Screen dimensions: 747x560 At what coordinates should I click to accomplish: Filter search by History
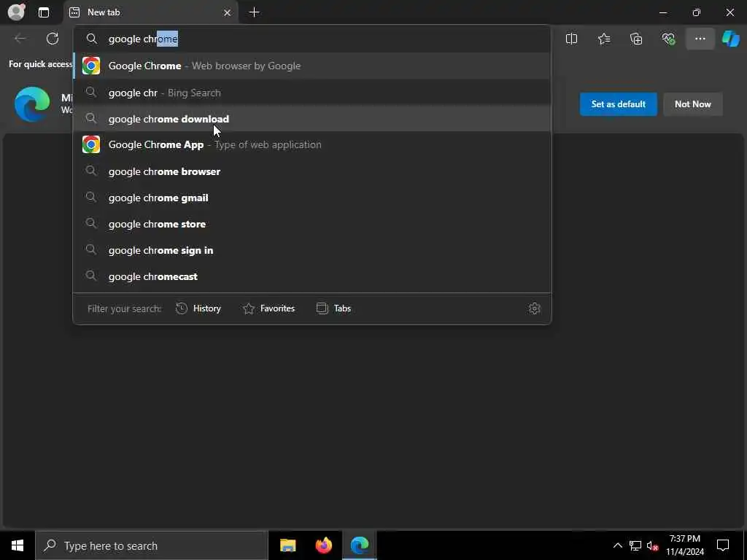198,308
